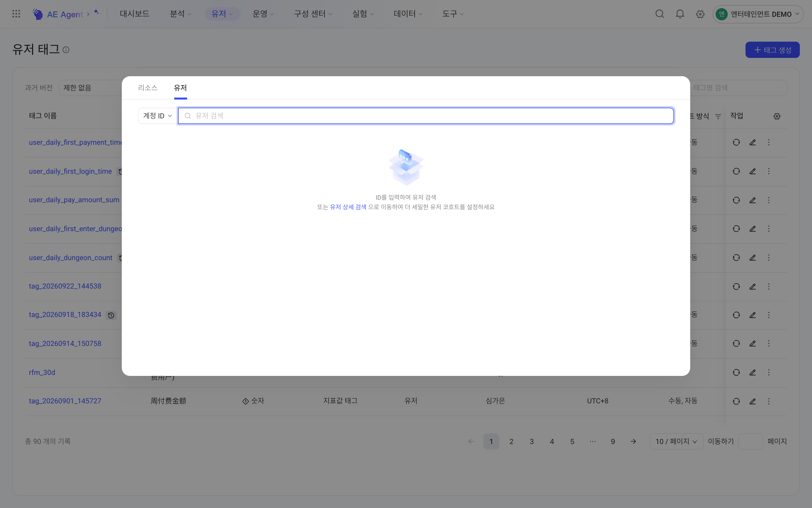Go to 대시보드 in the top navigation
The image size is (812, 508).
coord(134,14)
